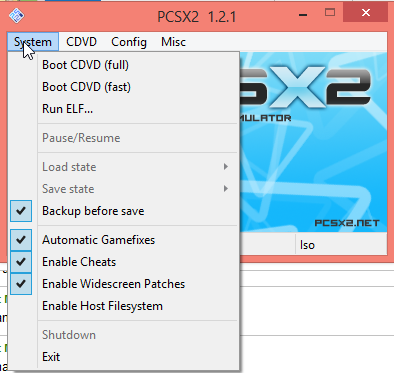This screenshot has width=394, height=373.
Task: Choose Boot CDVD (full)
Action: coord(124,65)
